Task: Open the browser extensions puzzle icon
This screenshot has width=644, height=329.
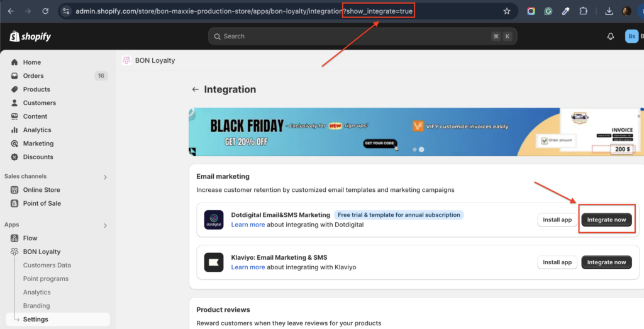Action: point(583,11)
